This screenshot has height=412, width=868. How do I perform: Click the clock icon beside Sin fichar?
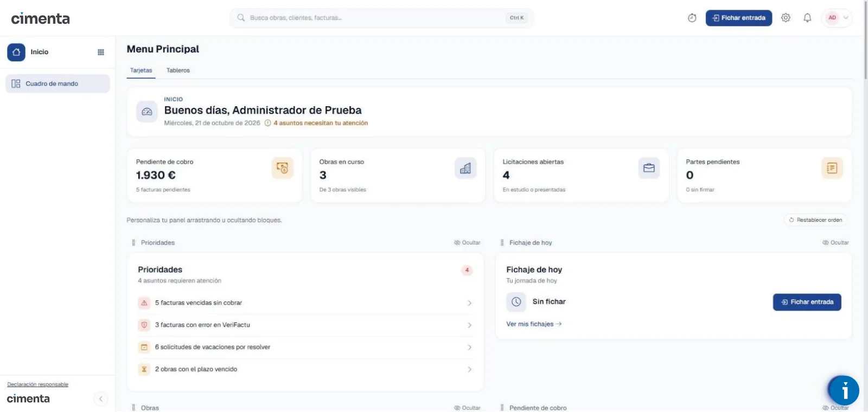pyautogui.click(x=516, y=302)
